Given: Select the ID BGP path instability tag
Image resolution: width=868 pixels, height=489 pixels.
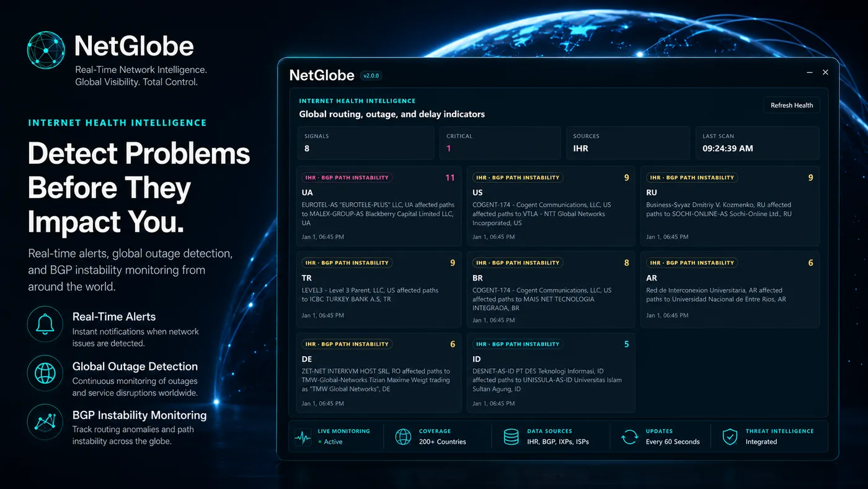Looking at the screenshot, I should [518, 344].
